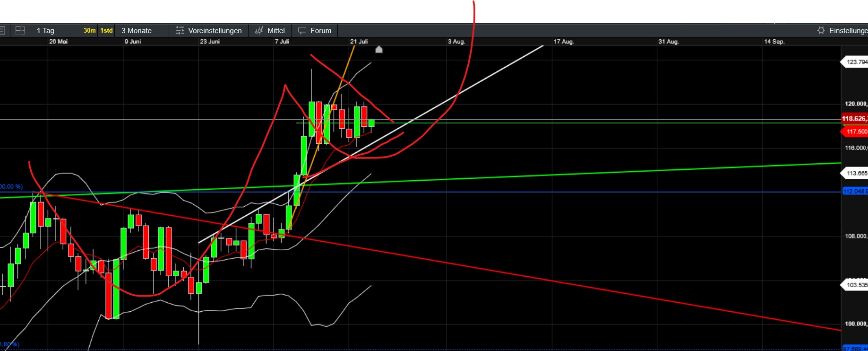Click the candlestick icon beside Mittel
This screenshot has height=351, width=868.
point(259,31)
